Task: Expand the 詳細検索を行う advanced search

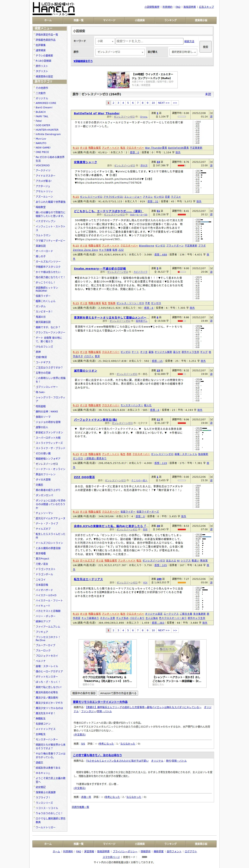Action: coord(83,61)
